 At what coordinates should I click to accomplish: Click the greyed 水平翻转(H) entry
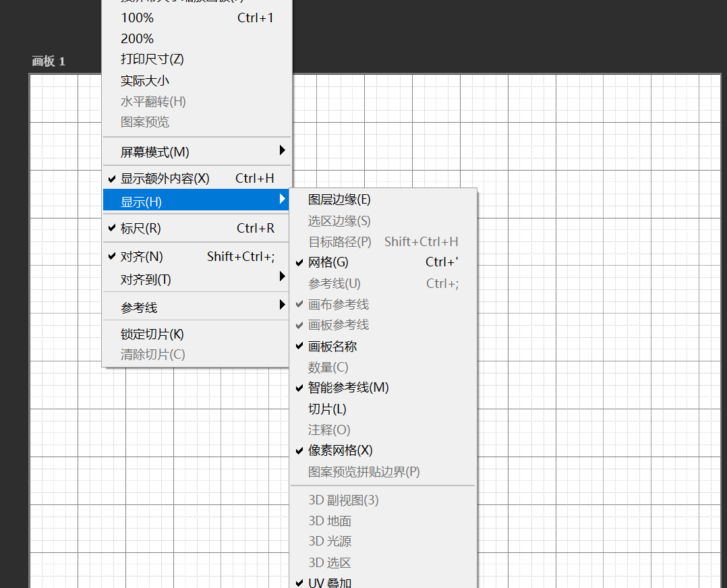click(x=197, y=102)
